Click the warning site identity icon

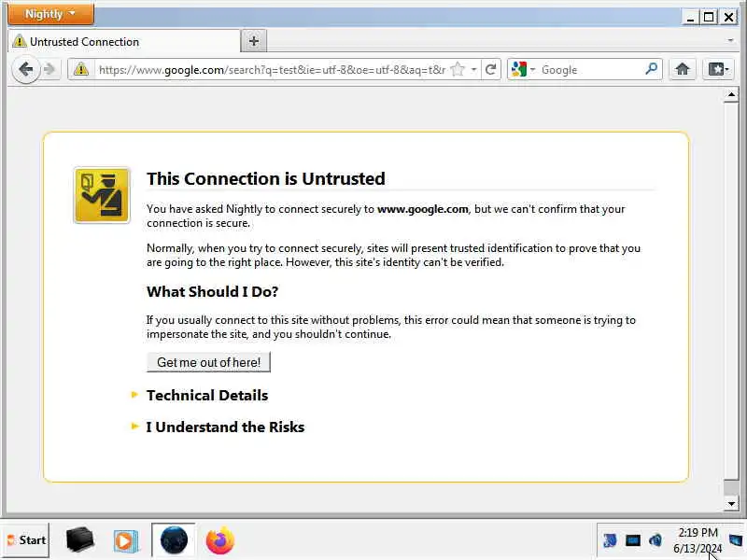tap(81, 69)
